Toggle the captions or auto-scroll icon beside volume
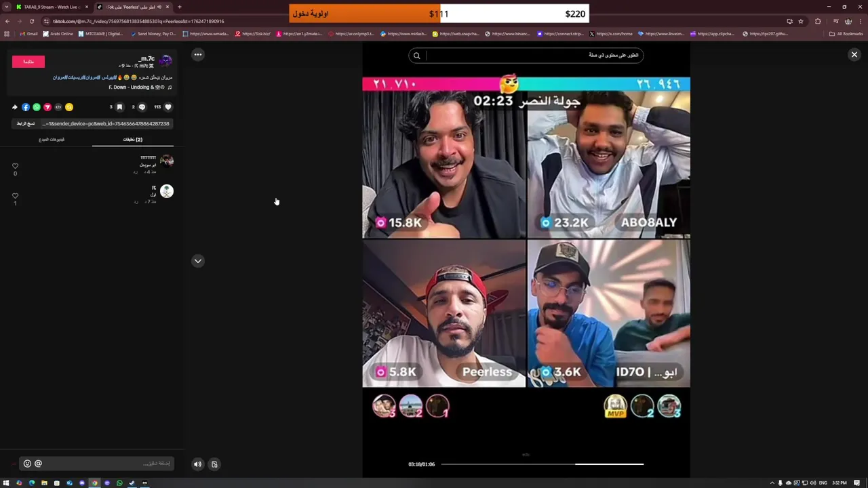The image size is (868, 488). pyautogui.click(x=214, y=464)
